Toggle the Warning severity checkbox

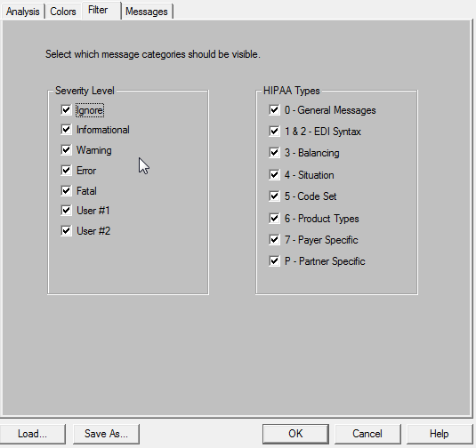pos(66,150)
